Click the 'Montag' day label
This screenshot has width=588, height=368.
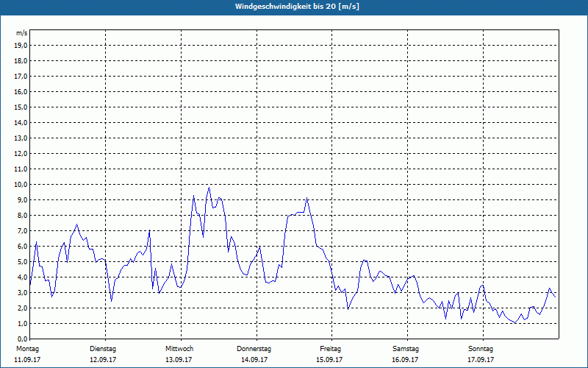pyautogui.click(x=28, y=349)
